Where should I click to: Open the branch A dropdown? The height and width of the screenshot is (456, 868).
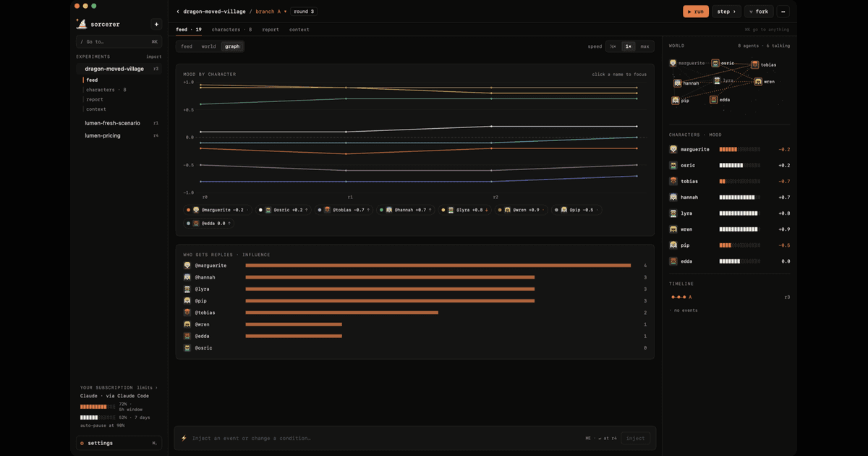(x=271, y=12)
